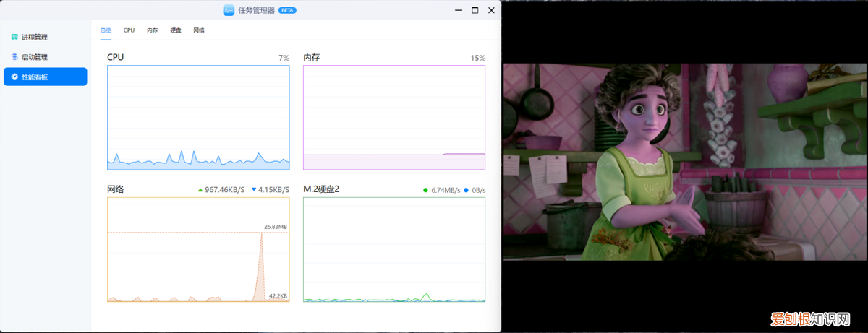Select the 硬盘 tab
The height and width of the screenshot is (333, 868).
176,30
